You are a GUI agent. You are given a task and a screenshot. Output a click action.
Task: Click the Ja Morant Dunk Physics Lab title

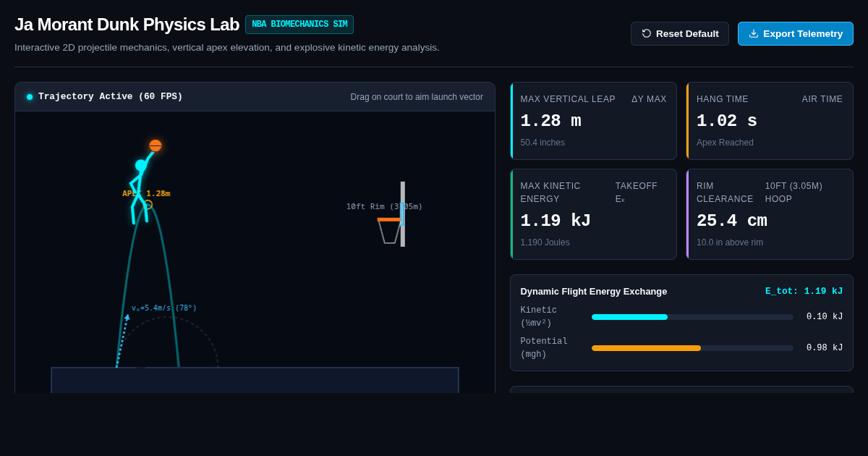click(x=127, y=25)
